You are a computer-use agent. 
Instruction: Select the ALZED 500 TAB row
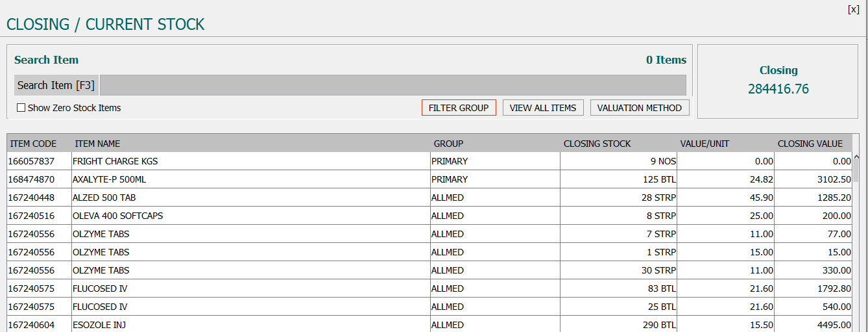tap(429, 198)
